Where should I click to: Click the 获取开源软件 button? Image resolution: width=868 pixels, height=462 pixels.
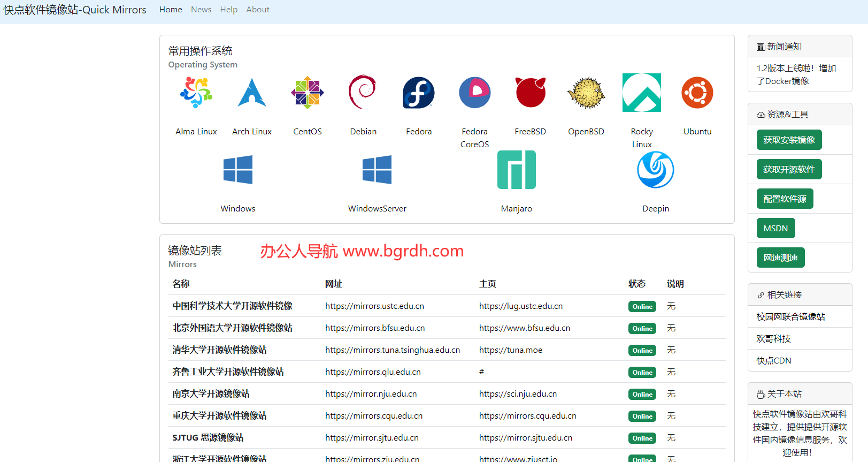tap(789, 169)
